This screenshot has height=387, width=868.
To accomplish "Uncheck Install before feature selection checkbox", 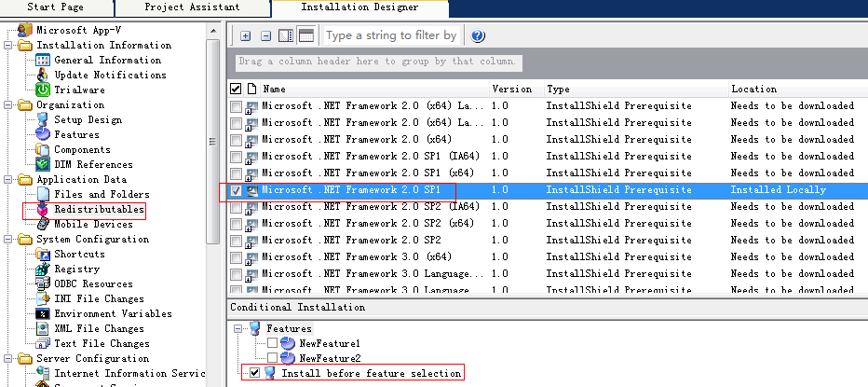I will [254, 373].
